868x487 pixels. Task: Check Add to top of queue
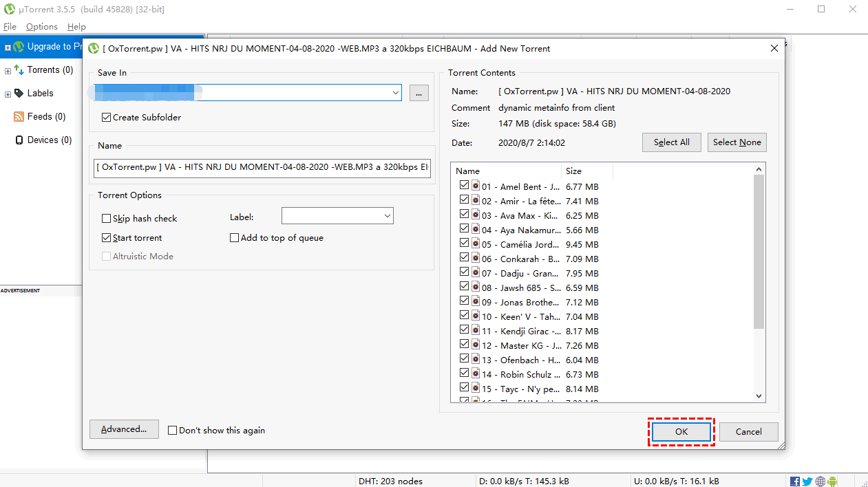(x=235, y=238)
